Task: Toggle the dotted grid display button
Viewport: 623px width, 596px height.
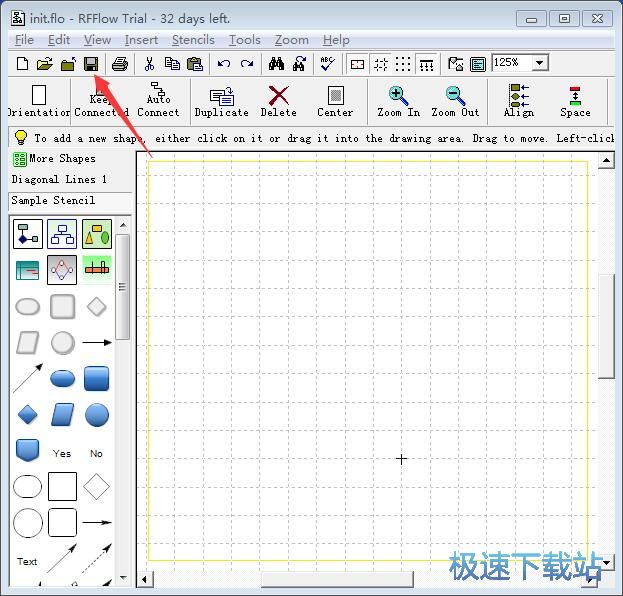Action: click(x=403, y=64)
